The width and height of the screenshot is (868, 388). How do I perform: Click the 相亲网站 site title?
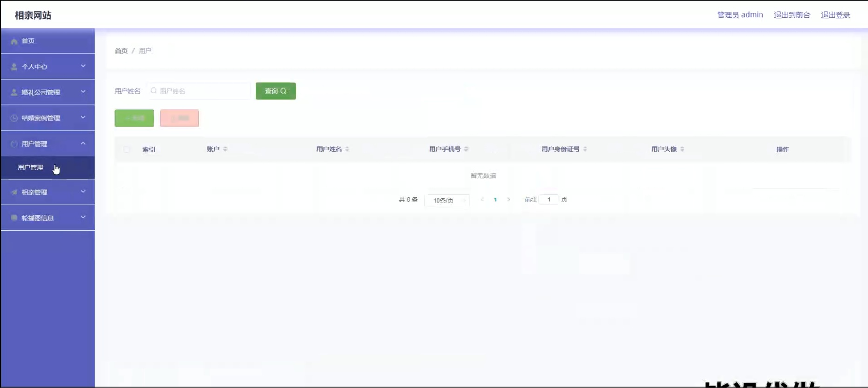(x=33, y=15)
